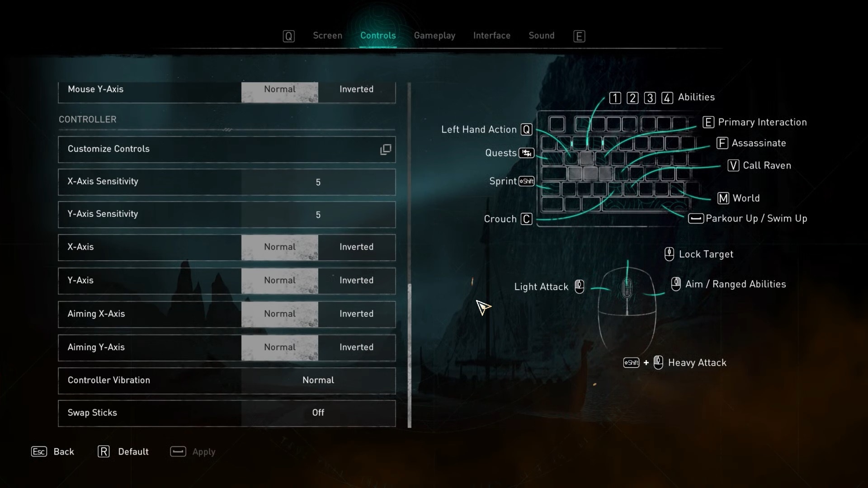Switch to the Screen settings tab

[327, 35]
